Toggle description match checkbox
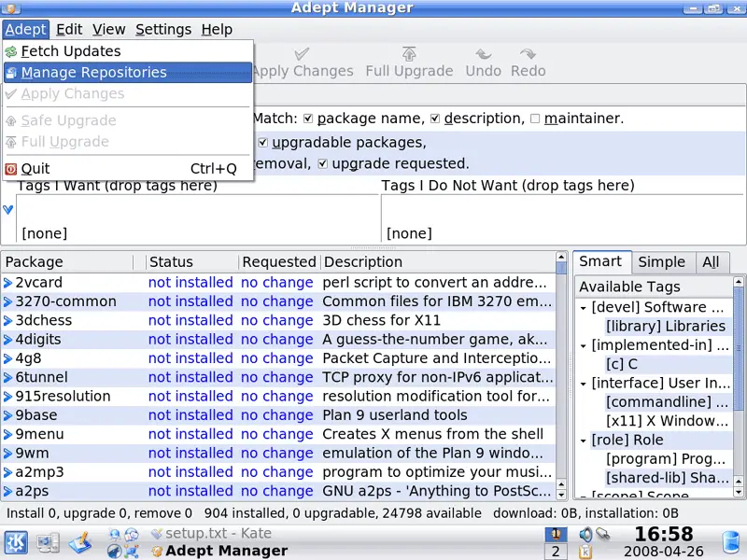The image size is (747, 560). point(435,119)
